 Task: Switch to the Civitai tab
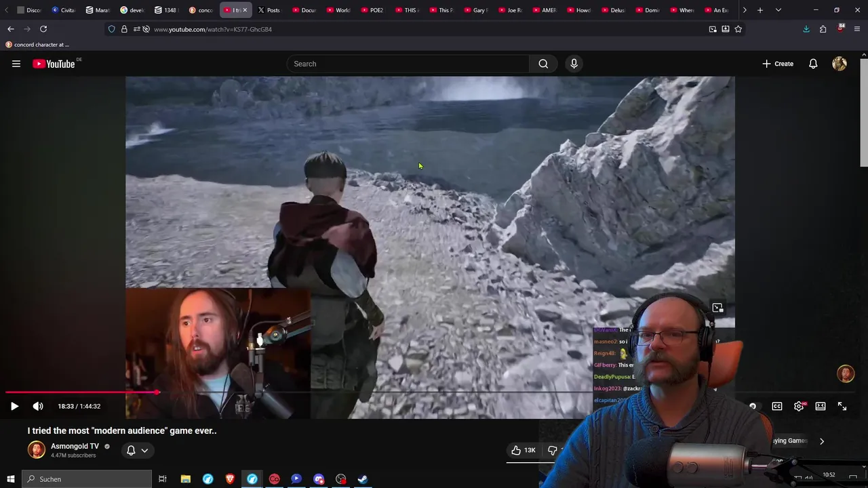(63, 10)
